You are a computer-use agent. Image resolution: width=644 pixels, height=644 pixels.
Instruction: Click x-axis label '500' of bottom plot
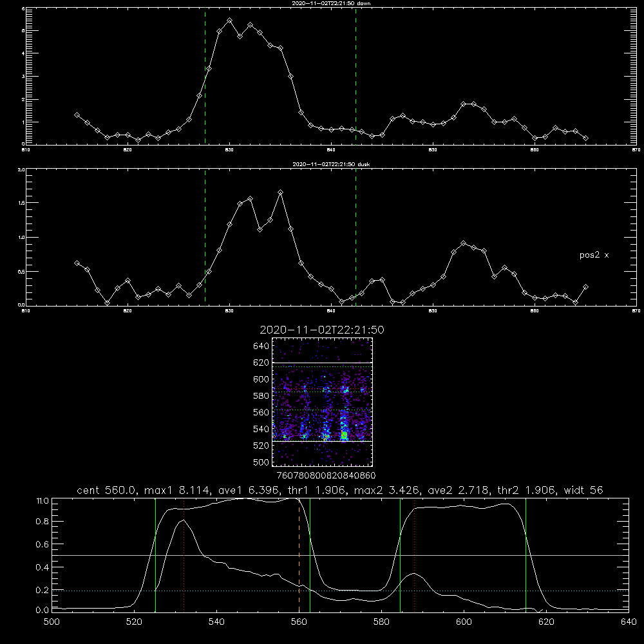click(x=52, y=622)
